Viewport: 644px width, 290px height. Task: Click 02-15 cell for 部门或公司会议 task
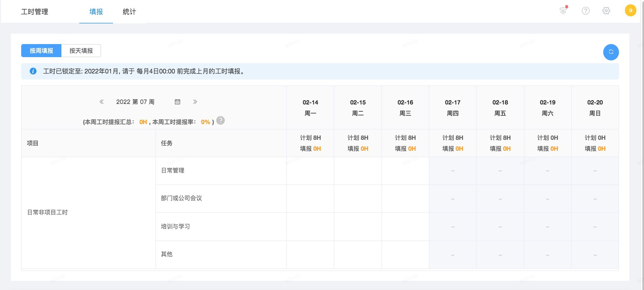tap(358, 199)
